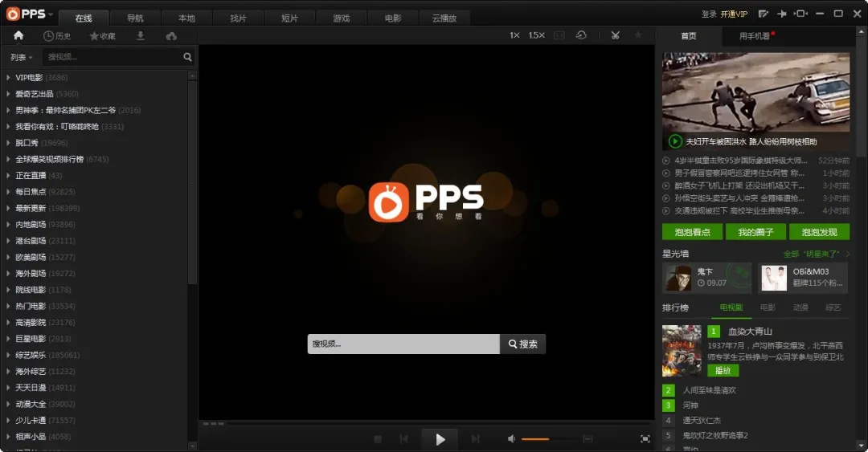Switch to 用手机看 tab
The image size is (868, 452).
pyautogui.click(x=755, y=36)
